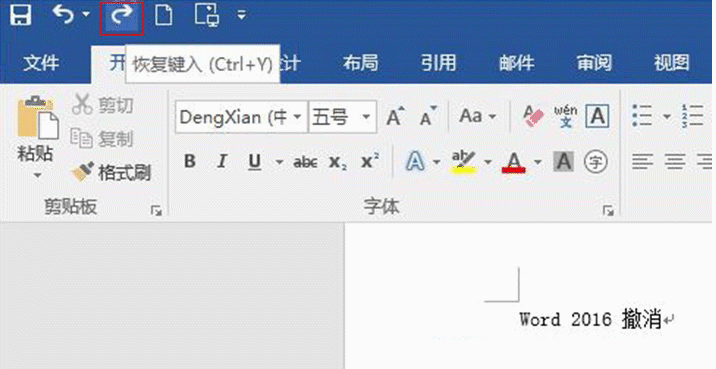Toggle superscript x²

(369, 161)
